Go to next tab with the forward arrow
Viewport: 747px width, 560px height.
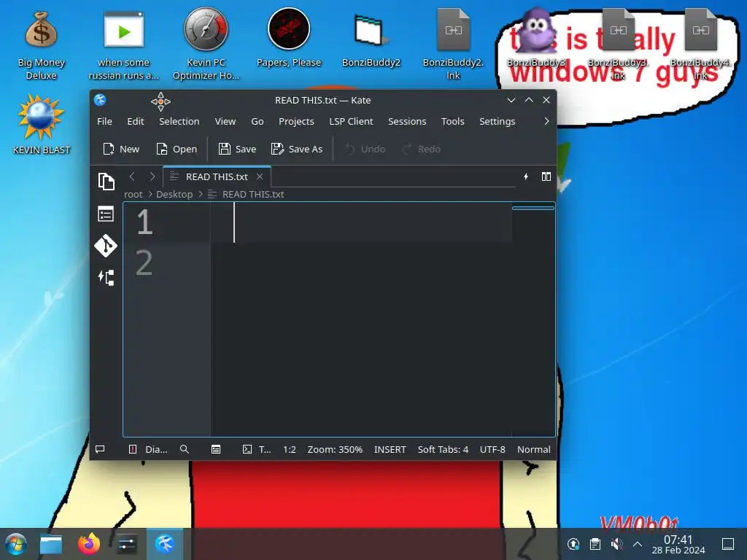point(152,176)
